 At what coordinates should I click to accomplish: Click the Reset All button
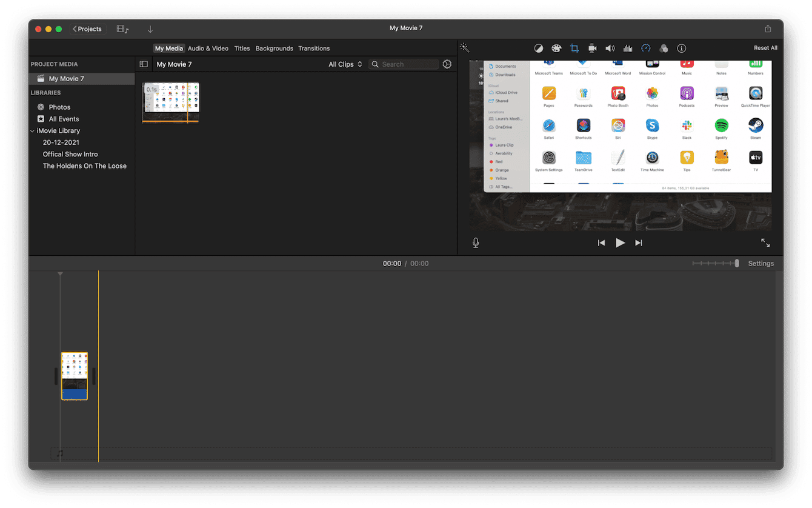765,47
